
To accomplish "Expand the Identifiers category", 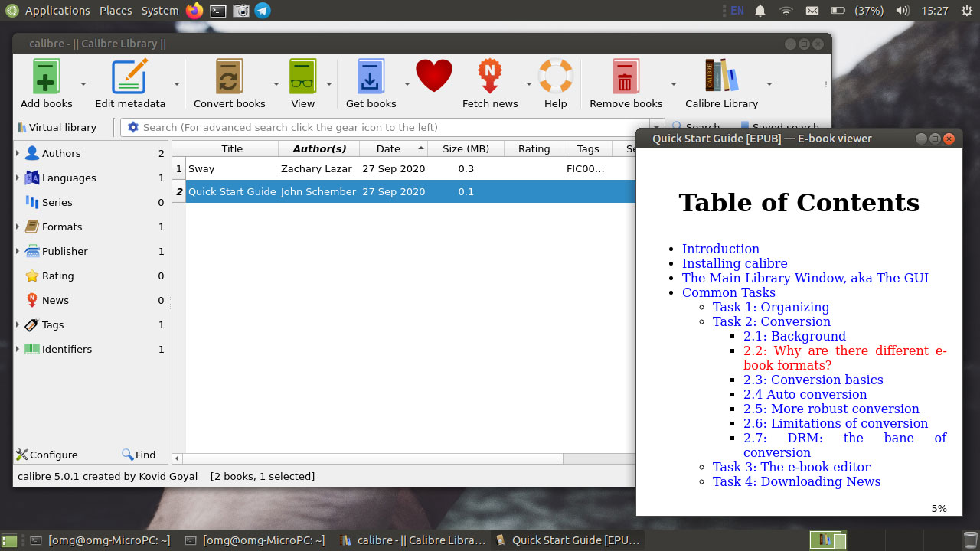I will (x=18, y=349).
